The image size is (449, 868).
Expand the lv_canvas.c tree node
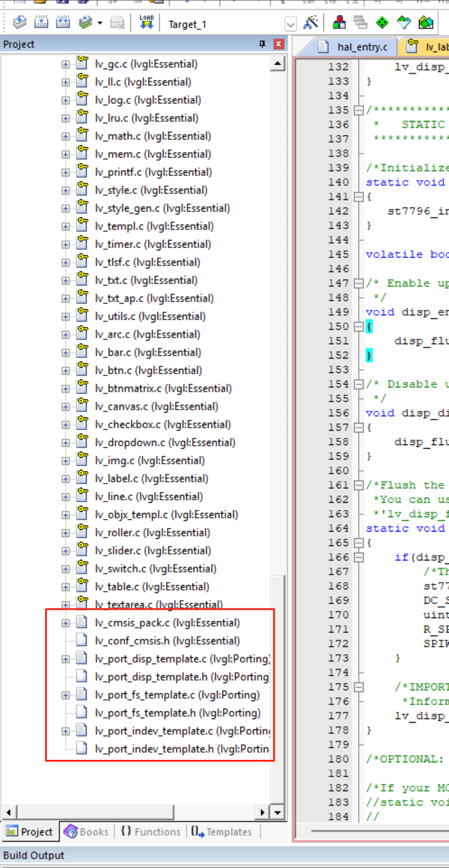coord(66,407)
